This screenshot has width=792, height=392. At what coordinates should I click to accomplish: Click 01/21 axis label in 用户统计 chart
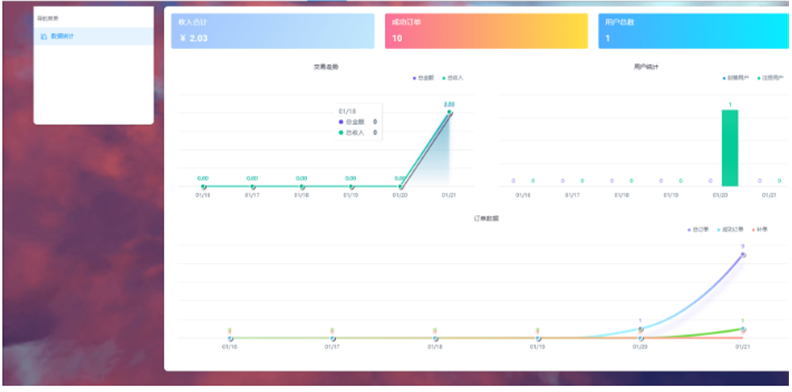769,195
